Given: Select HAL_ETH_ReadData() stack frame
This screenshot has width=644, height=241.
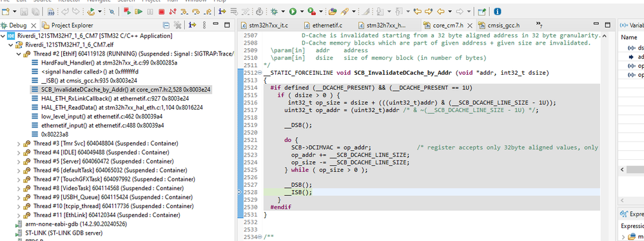Looking at the screenshot, I should click(117, 108).
